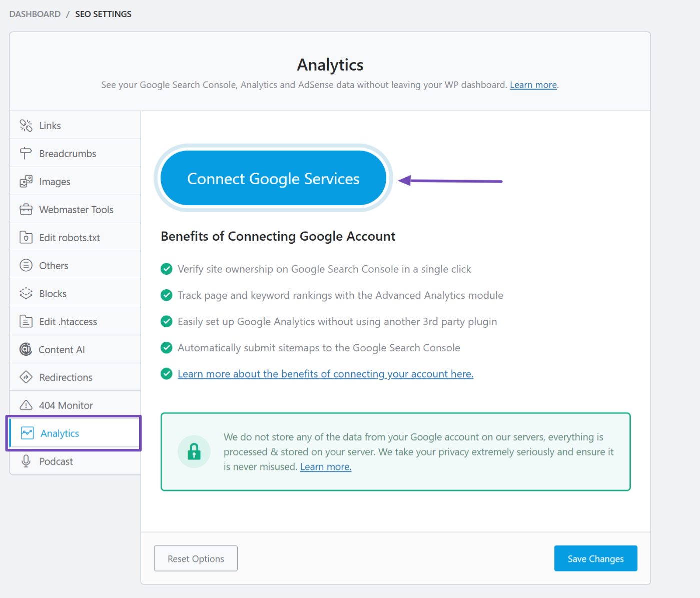Go to the 404 Monitor tab

(x=75, y=405)
